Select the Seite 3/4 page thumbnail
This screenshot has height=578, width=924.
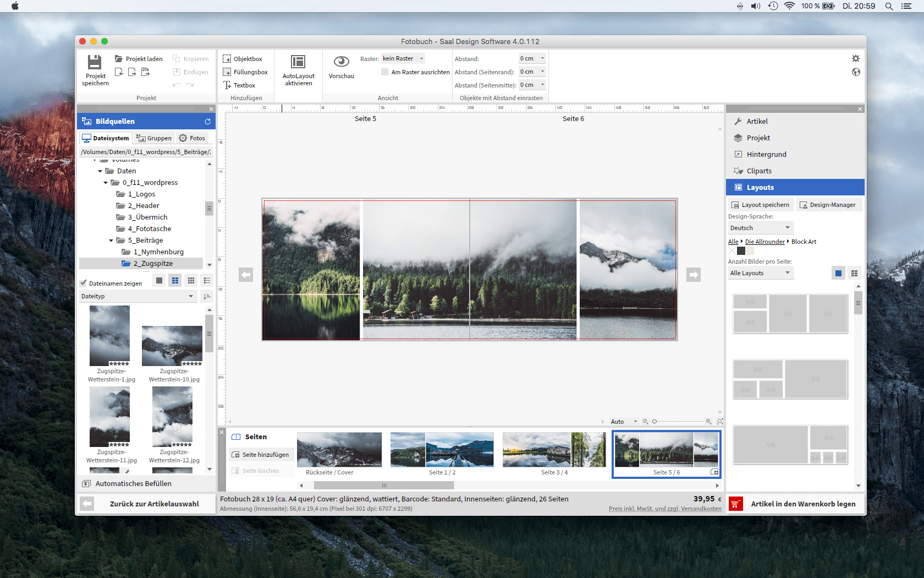click(554, 450)
